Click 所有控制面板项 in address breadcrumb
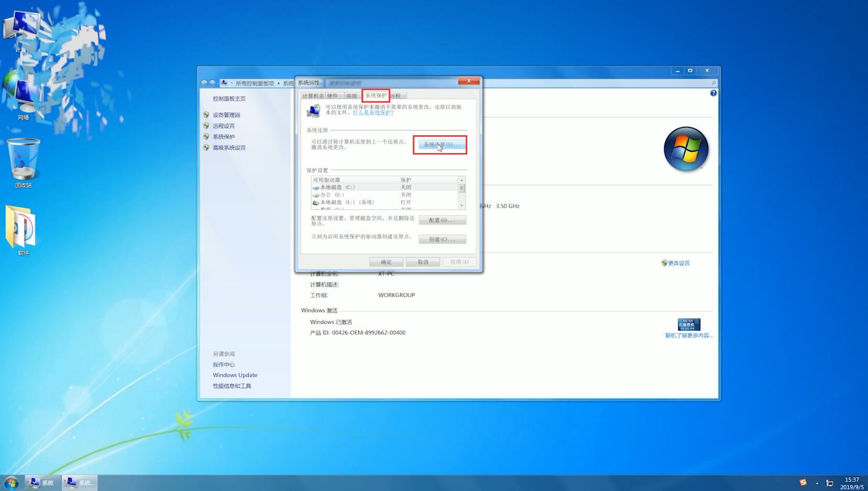The height and width of the screenshot is (491, 868). 255,83
